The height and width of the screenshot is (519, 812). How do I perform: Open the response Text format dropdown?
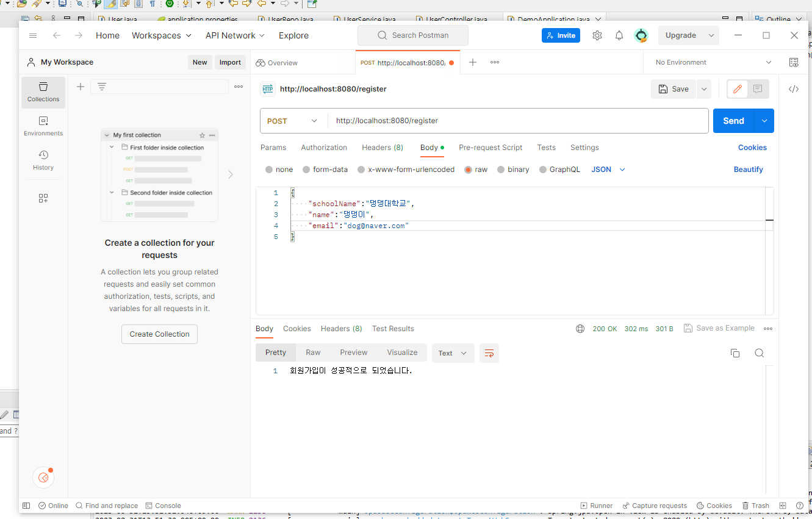[x=453, y=353]
